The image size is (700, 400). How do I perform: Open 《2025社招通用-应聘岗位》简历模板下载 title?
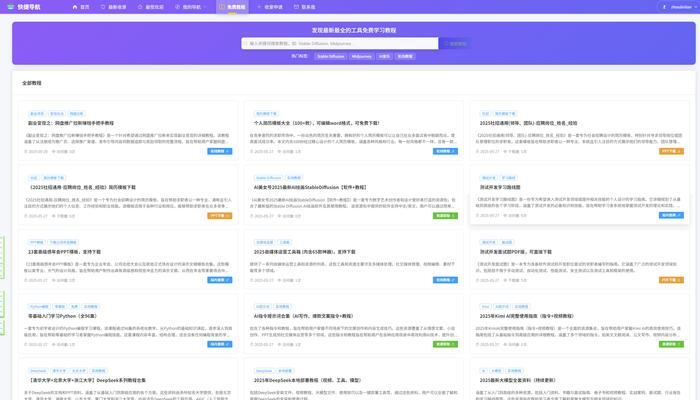tap(82, 187)
